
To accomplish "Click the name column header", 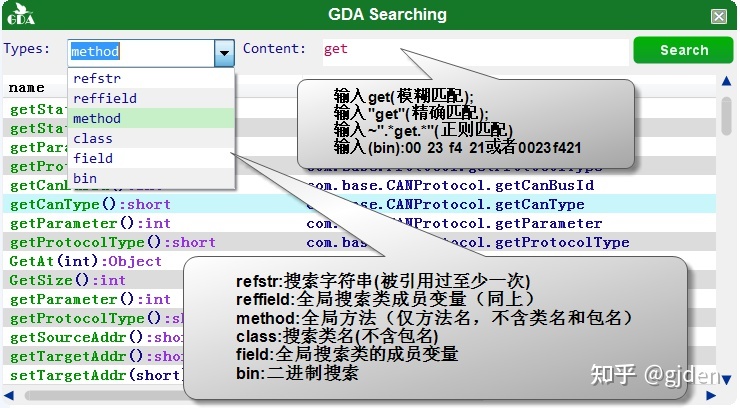I will [27, 88].
